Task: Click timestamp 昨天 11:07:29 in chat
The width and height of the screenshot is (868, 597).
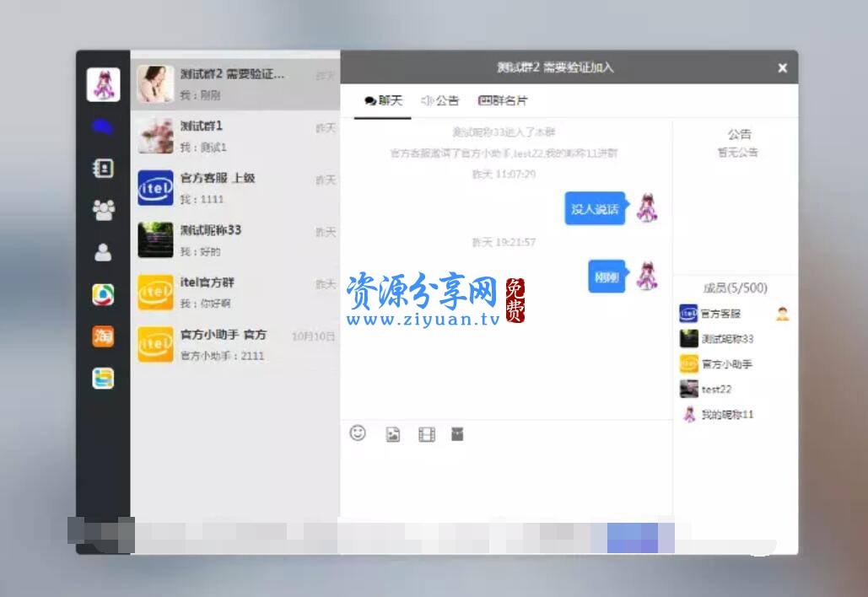Action: 504,175
